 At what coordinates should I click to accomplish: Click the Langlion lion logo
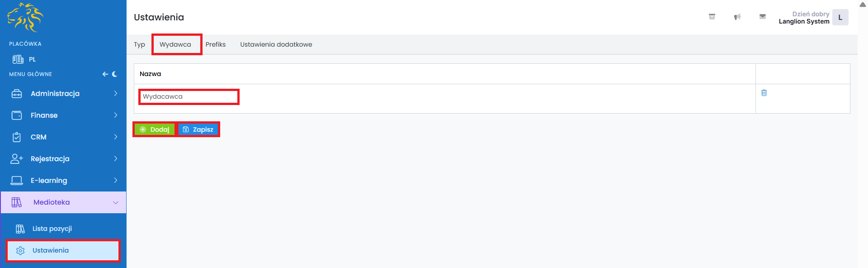(x=25, y=18)
